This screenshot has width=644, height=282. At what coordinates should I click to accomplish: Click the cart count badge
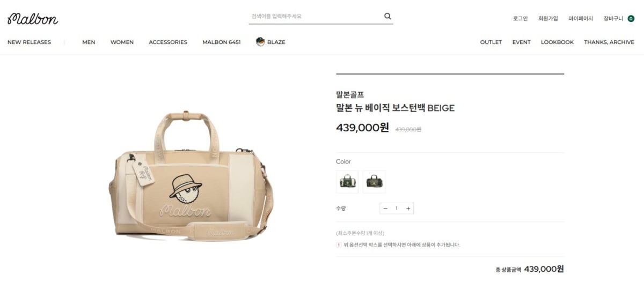631,19
